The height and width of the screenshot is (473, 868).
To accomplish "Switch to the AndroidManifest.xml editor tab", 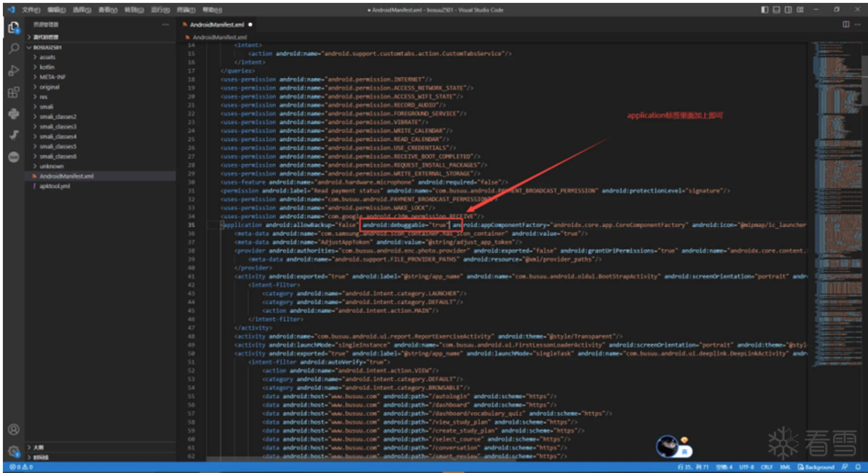I will point(217,24).
